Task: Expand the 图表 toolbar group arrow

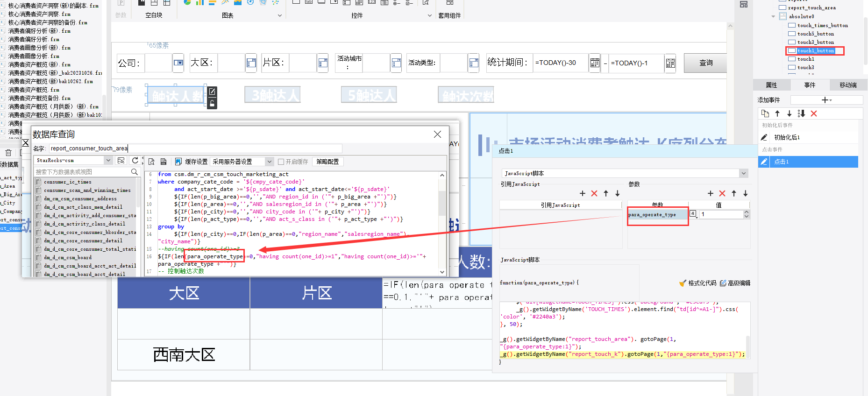Action: (280, 15)
